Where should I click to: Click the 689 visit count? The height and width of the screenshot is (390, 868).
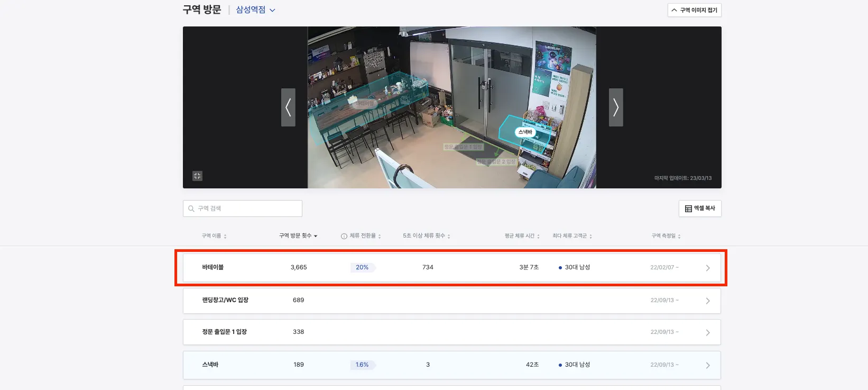point(299,300)
